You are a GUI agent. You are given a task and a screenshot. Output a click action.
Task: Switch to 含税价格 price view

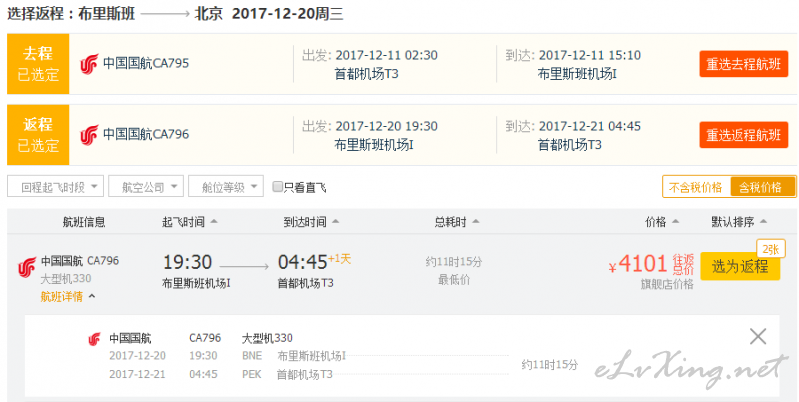click(x=762, y=187)
